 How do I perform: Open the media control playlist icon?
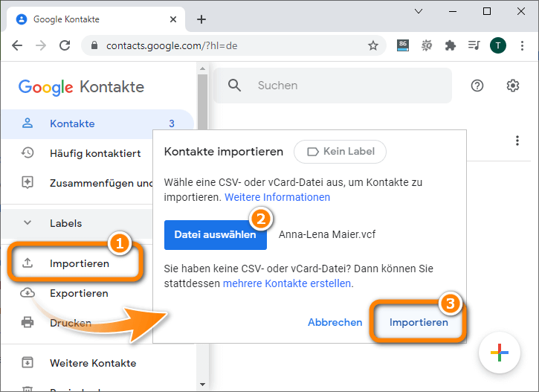(x=474, y=45)
